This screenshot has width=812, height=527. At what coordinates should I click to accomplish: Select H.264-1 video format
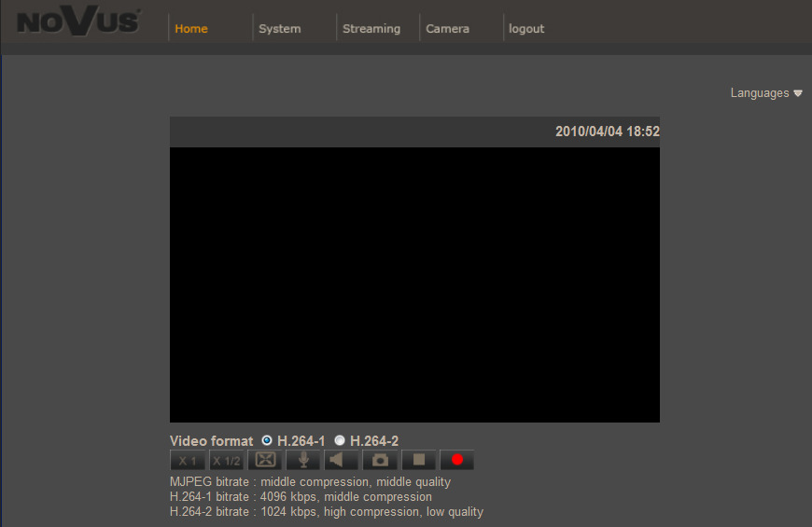[267, 440]
